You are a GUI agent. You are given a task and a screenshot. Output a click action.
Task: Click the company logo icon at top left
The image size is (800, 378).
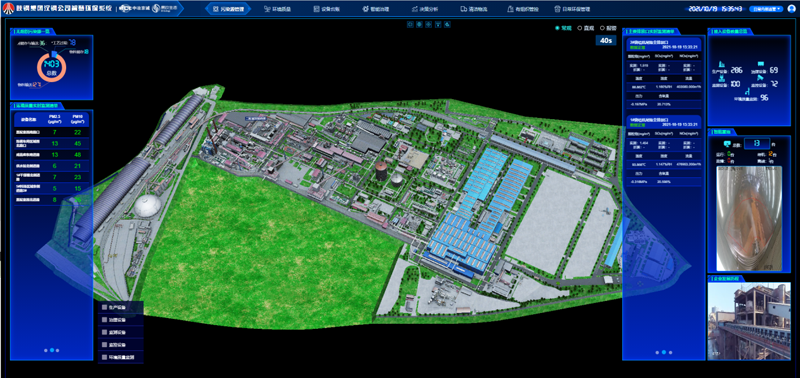(8, 9)
